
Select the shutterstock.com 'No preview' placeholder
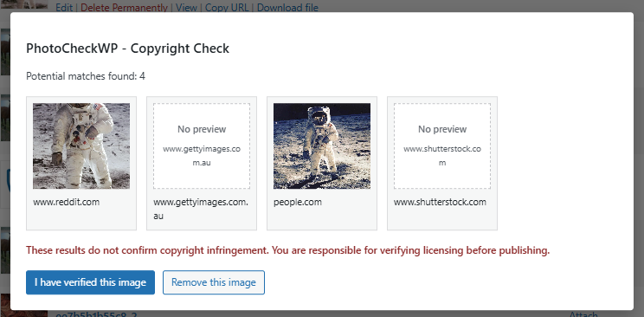442,146
